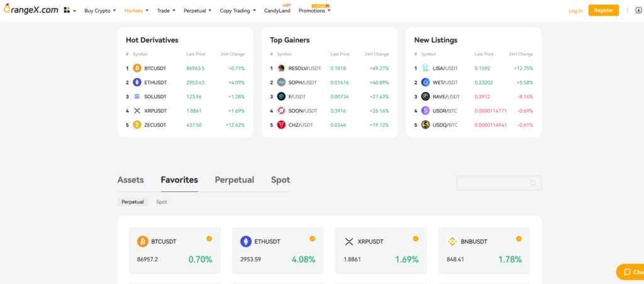The image size is (644, 284).
Task: Click the search magnifier icon
Action: [x=533, y=183]
